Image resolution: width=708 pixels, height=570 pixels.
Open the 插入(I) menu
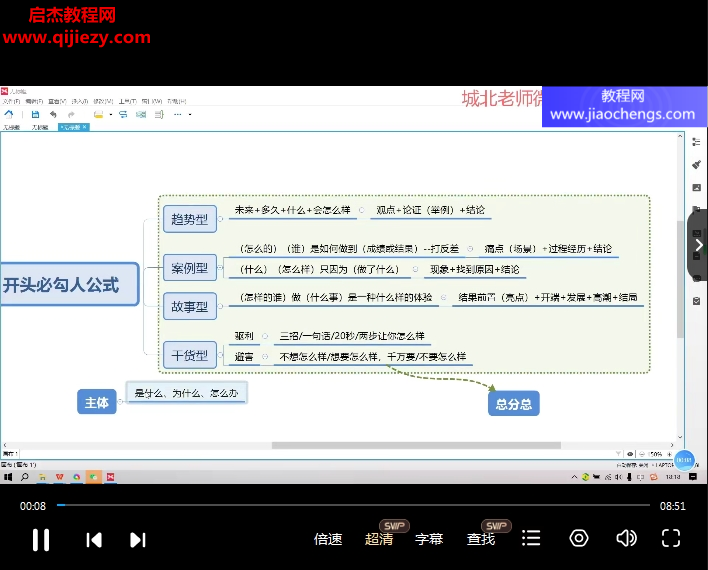point(80,101)
